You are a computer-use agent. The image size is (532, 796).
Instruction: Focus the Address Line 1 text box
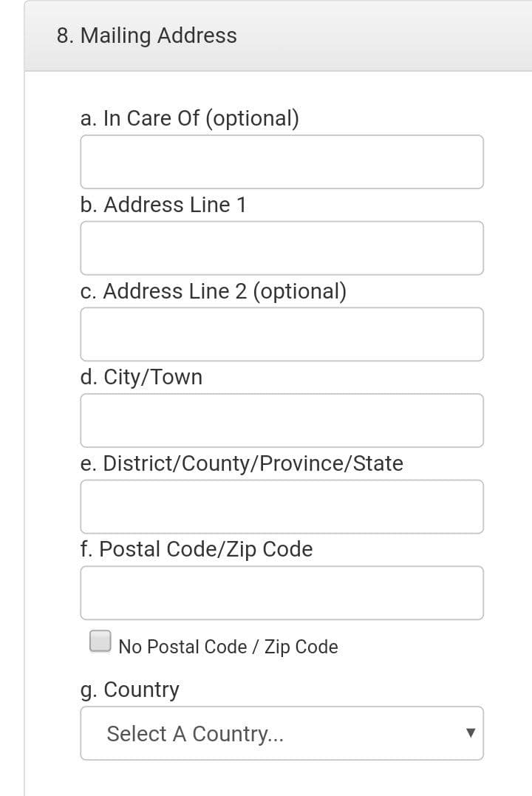coord(282,248)
